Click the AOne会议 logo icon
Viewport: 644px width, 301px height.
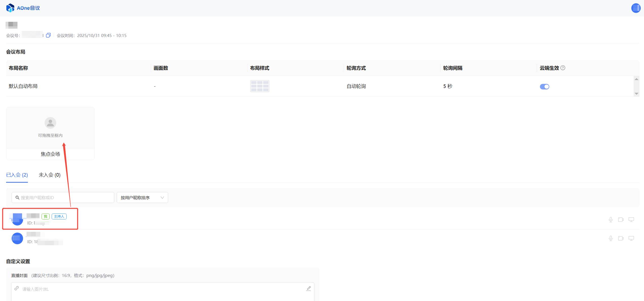coord(10,8)
